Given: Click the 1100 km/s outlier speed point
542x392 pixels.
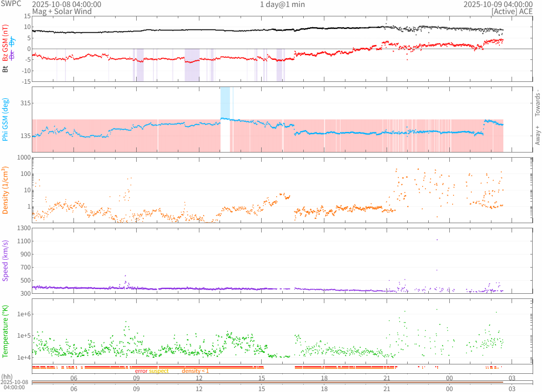Looking at the screenshot, I should coord(437,240).
